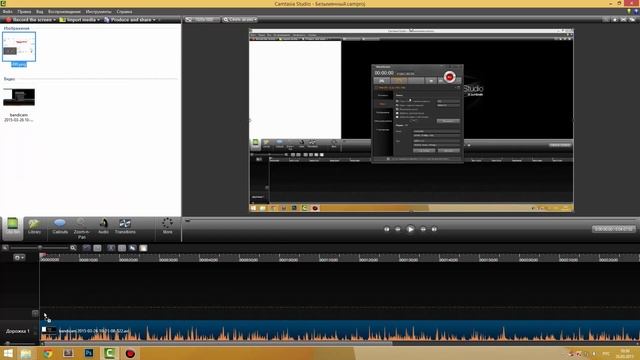Expand the Produce and share dropdown arrow

[154, 20]
